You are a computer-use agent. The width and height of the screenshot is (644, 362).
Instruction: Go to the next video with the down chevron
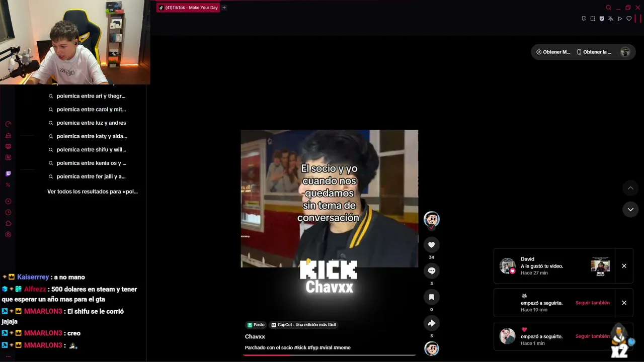click(x=630, y=210)
